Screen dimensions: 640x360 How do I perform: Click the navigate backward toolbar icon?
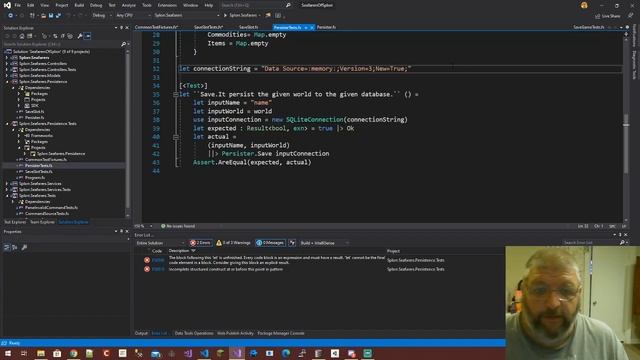point(10,16)
